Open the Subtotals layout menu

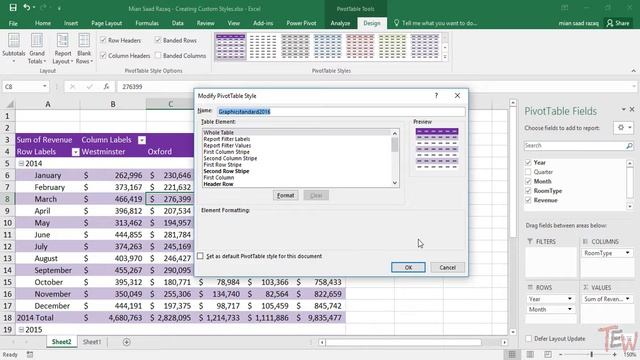coord(13,49)
